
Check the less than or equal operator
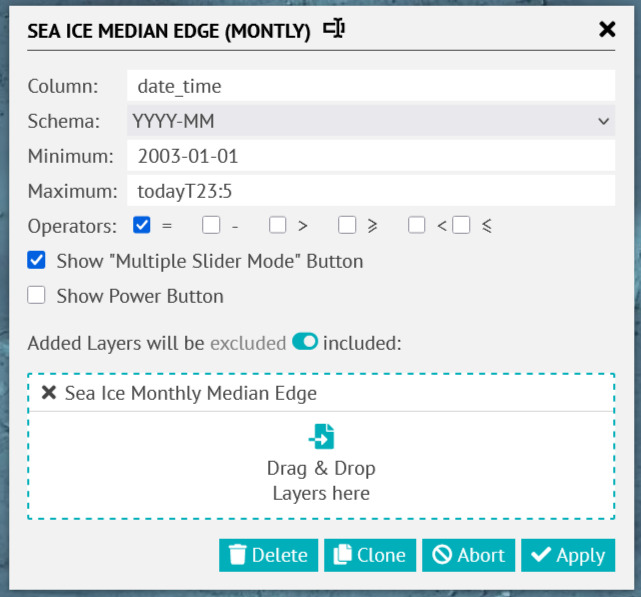pyautogui.click(x=461, y=225)
